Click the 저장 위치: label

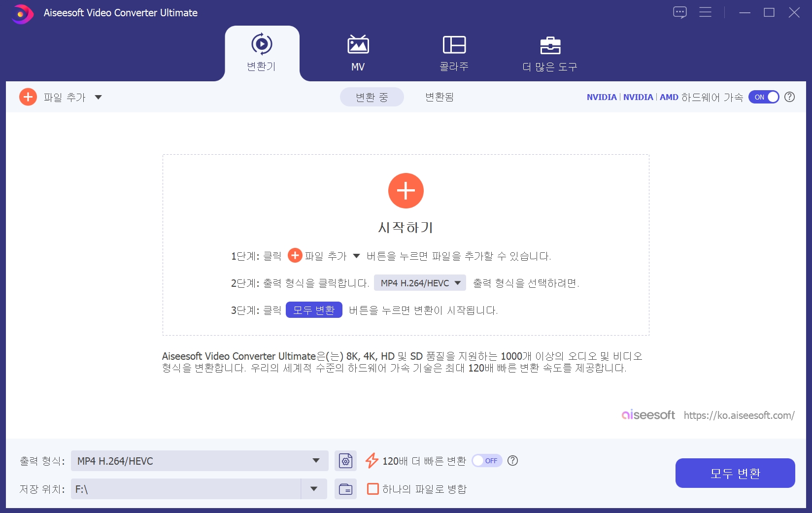42,489
